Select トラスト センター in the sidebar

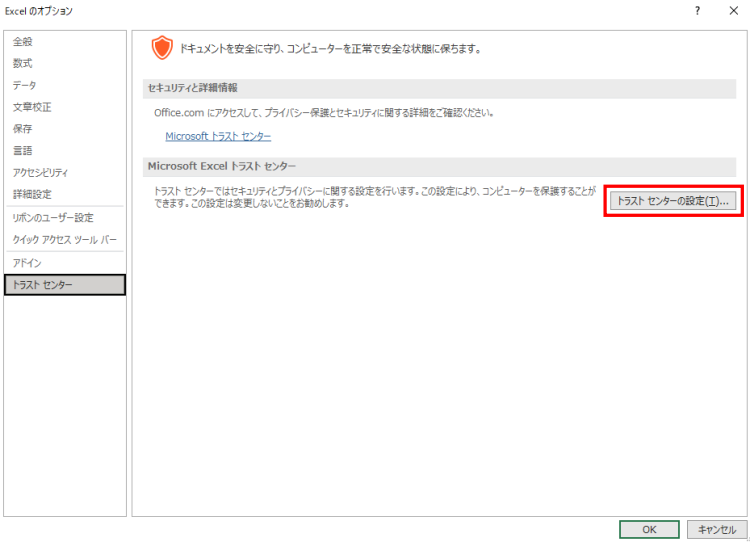point(43,286)
